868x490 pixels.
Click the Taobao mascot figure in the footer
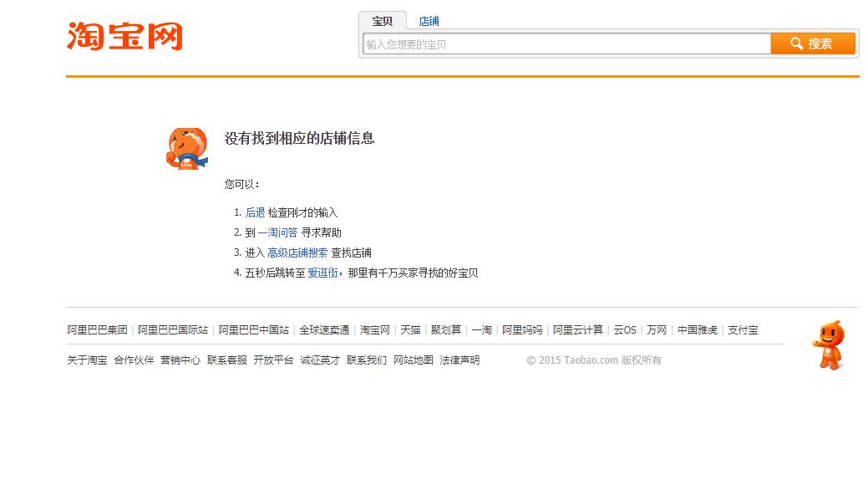point(828,345)
